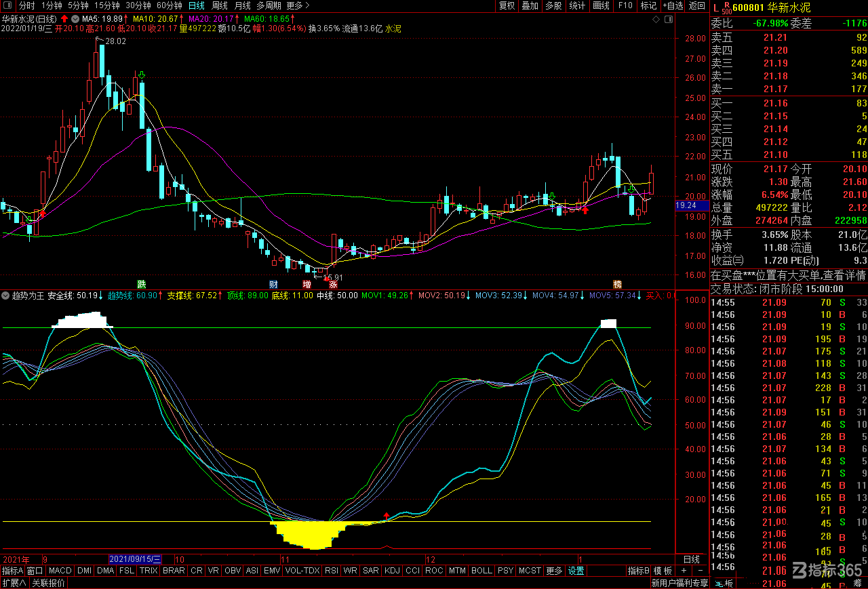The image size is (868, 589).
Task: Switch to the 60分钟 timeframe
Action: (170, 5)
